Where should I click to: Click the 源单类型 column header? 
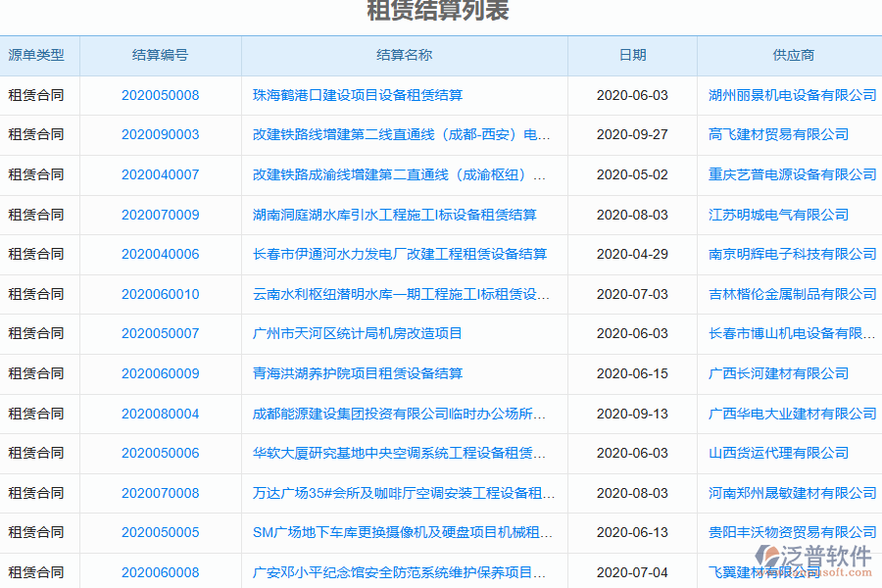coord(39,56)
